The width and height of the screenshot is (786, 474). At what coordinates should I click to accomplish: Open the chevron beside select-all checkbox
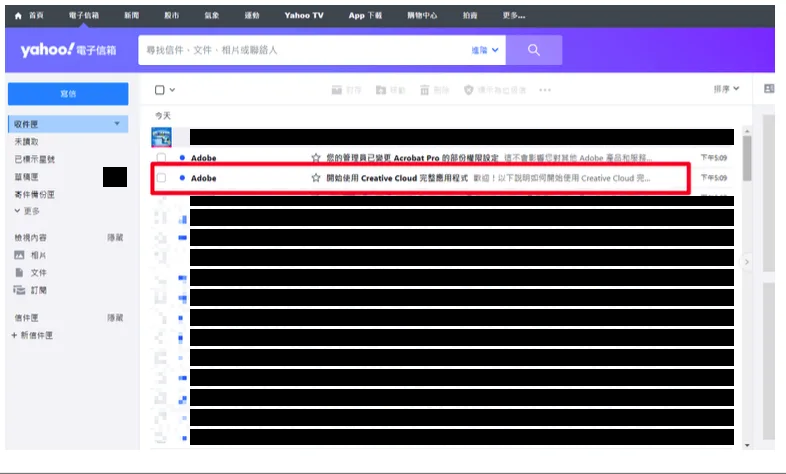(172, 90)
